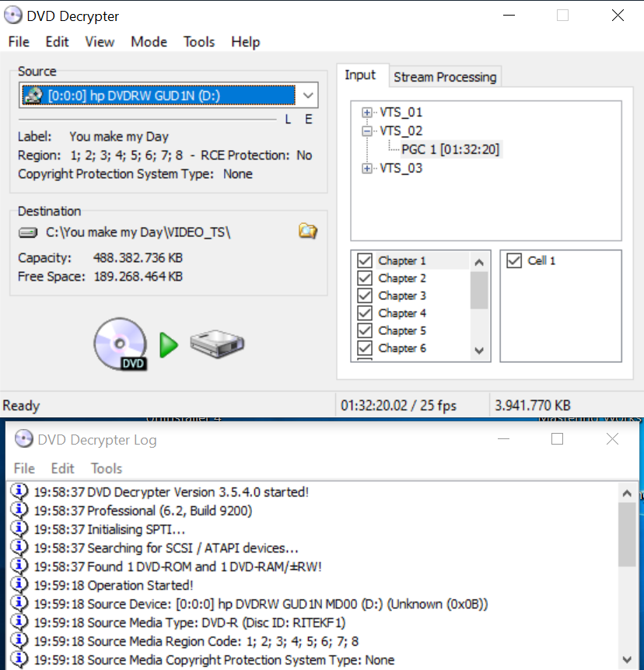The width and height of the screenshot is (644, 670).
Task: Click log window scroll down arrow
Action: tap(627, 659)
